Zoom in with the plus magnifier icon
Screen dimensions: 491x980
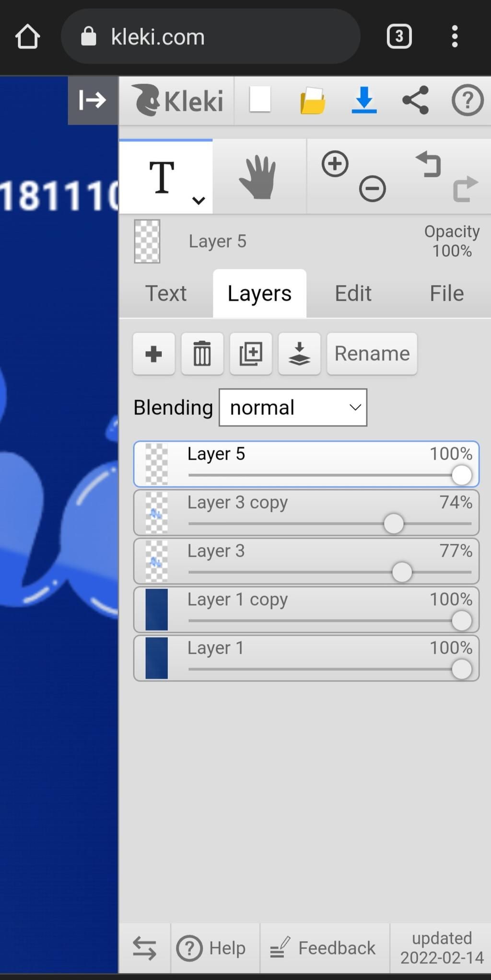point(335,164)
